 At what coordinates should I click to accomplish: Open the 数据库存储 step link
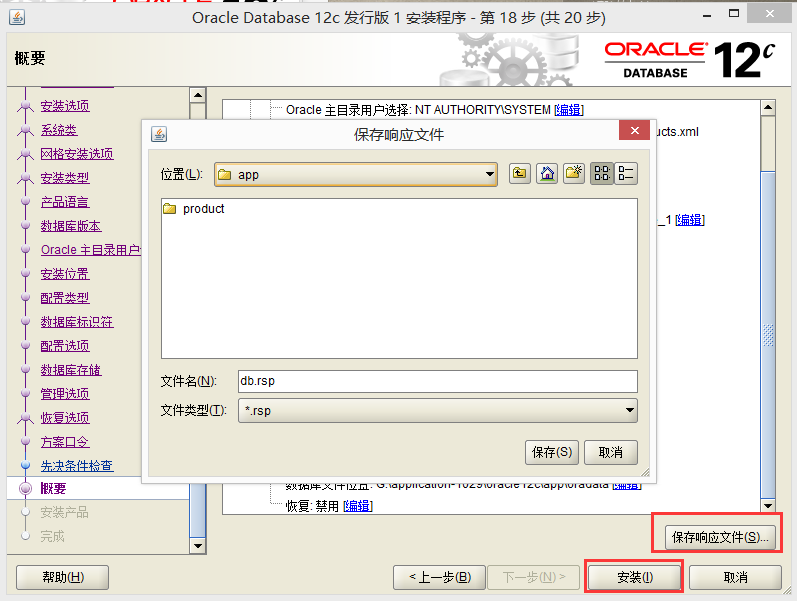click(71, 370)
